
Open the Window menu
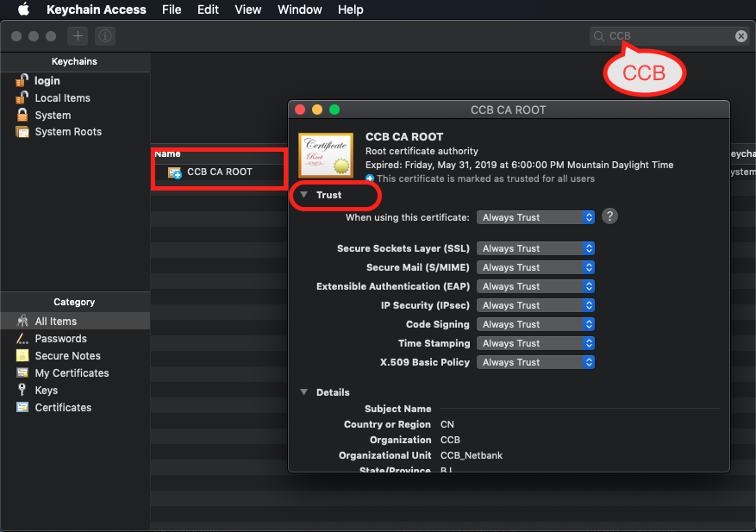(299, 9)
